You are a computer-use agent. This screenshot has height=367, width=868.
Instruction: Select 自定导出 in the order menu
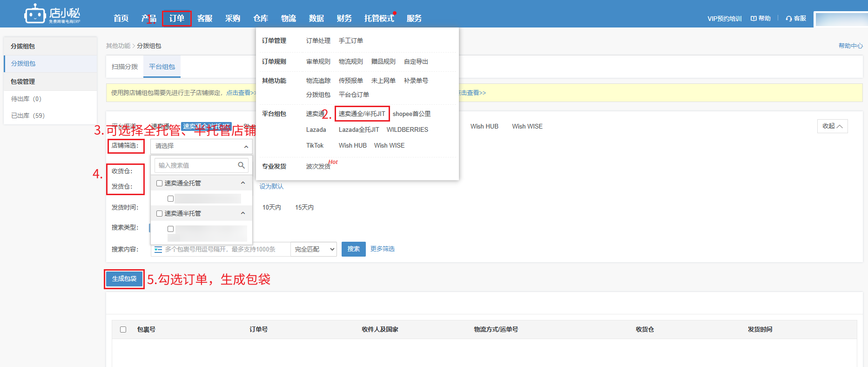(416, 62)
